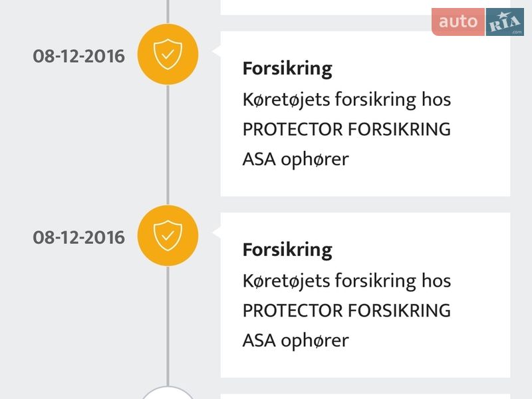The image size is (532, 399).
Task: Click "PROTECTOR FORSIKRING" in the second card
Action: [x=346, y=311]
